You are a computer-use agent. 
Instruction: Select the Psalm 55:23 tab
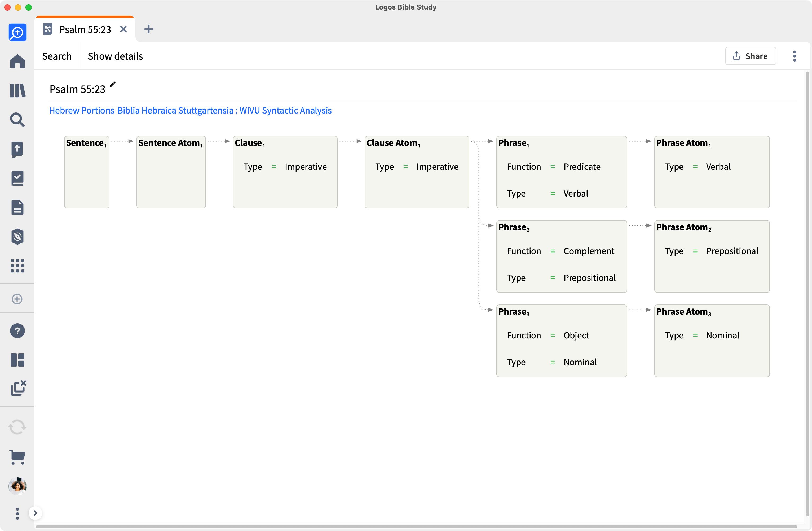click(x=85, y=29)
